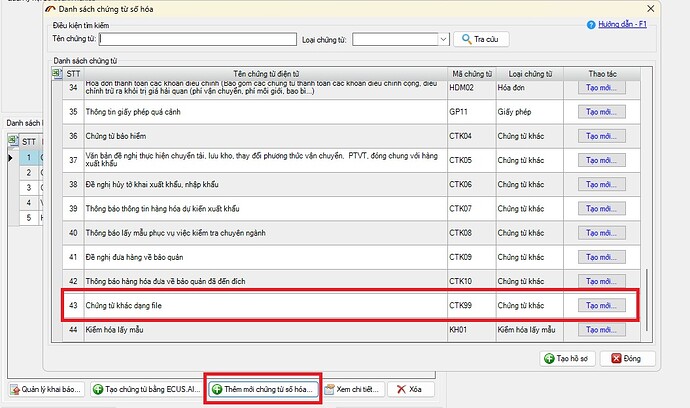Click the Excel export icon in the background list header
690x408 pixels.
click(x=13, y=141)
